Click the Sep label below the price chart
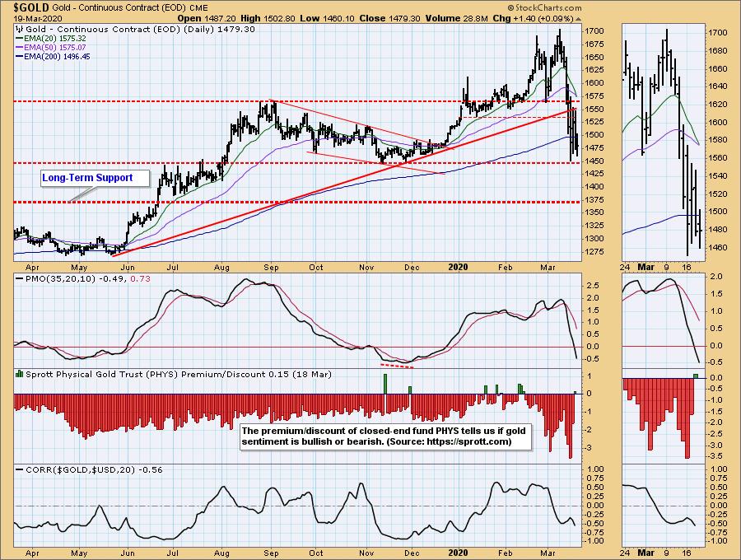Viewport: 741px width, 560px height. pos(271,268)
